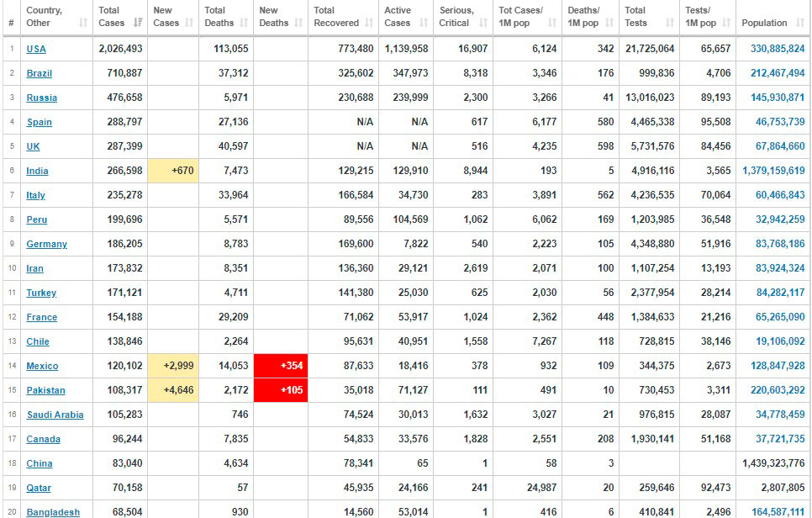812x518 pixels.
Task: Click sort arrows in Active Cases header
Action: coord(424,23)
